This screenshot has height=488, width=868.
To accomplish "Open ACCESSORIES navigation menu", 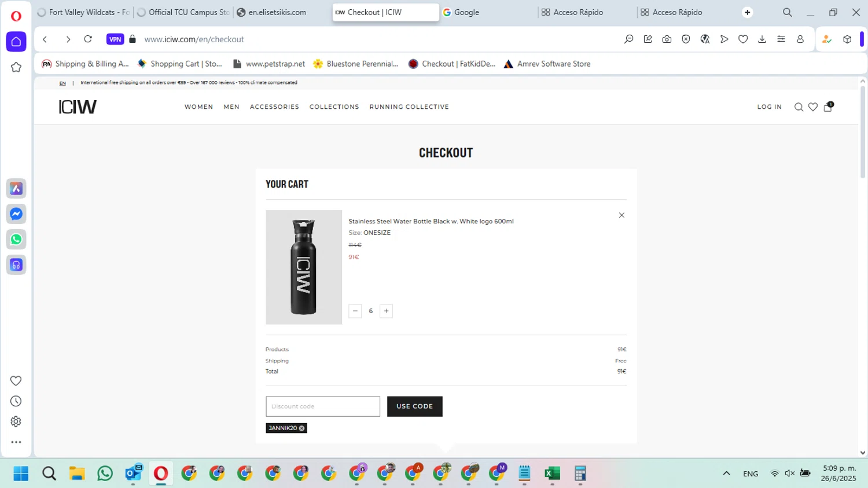I will click(x=274, y=107).
